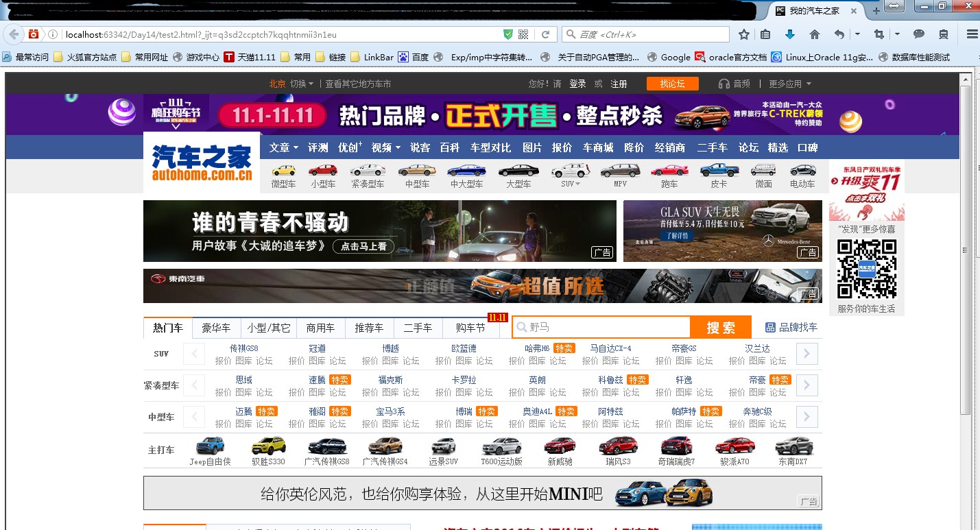
Task: Click the search magnifier in 百度 box
Action: click(571, 34)
